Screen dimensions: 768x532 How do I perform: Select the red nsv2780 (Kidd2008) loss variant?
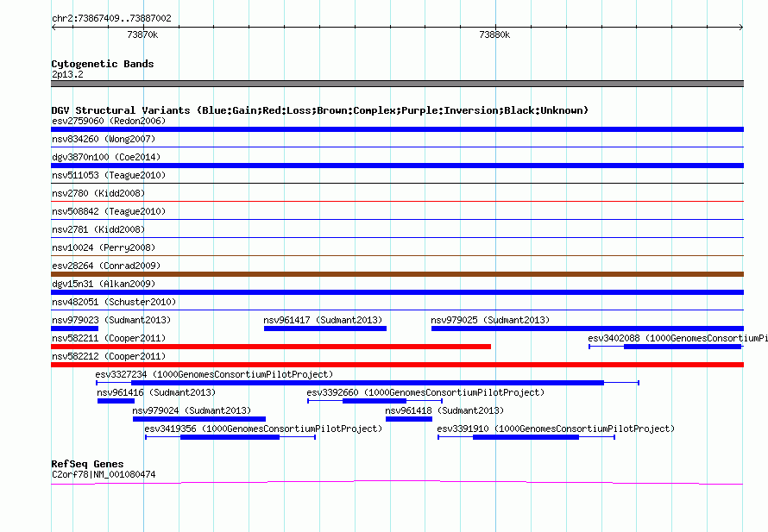point(397,201)
